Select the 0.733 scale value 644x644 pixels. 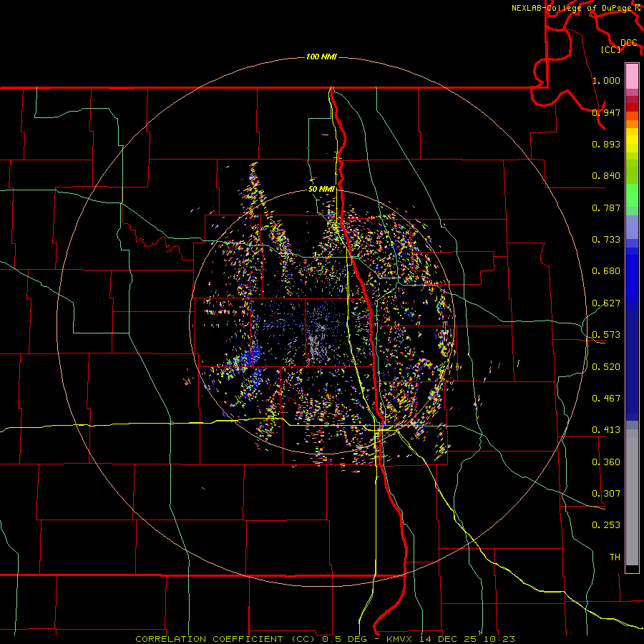pos(606,240)
